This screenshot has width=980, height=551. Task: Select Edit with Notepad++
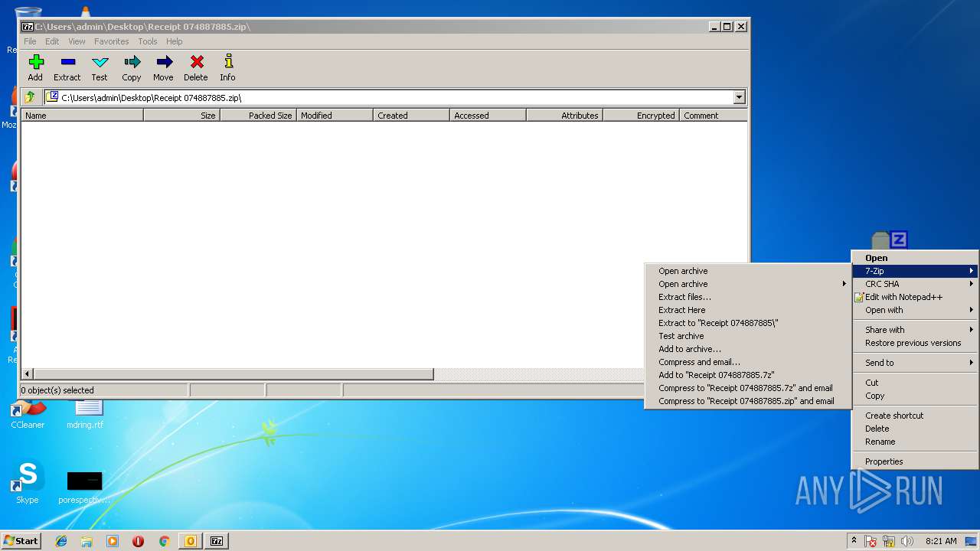pos(915,297)
